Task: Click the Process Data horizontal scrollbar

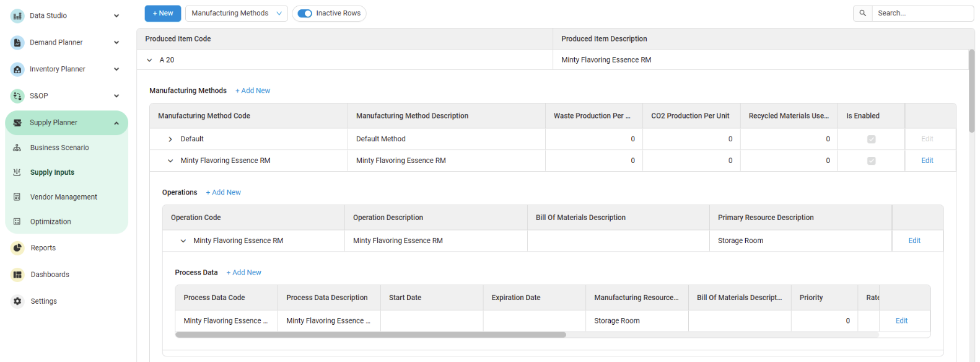Action: pyautogui.click(x=370, y=335)
